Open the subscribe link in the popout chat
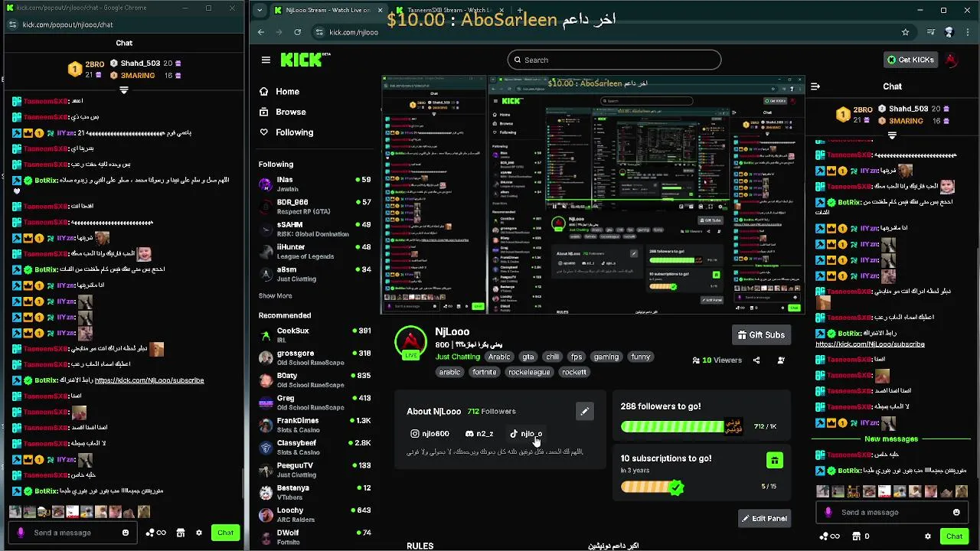The image size is (980, 551). point(149,380)
